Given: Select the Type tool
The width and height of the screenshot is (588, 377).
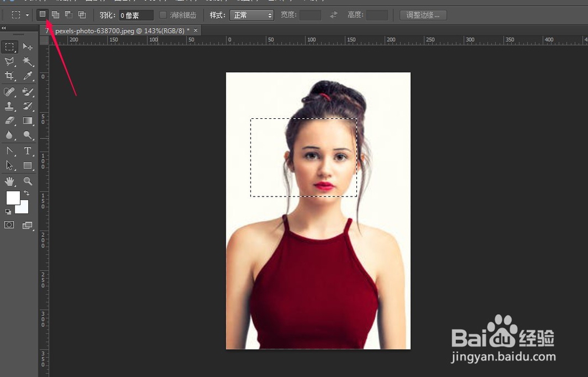Looking at the screenshot, I should (28, 151).
